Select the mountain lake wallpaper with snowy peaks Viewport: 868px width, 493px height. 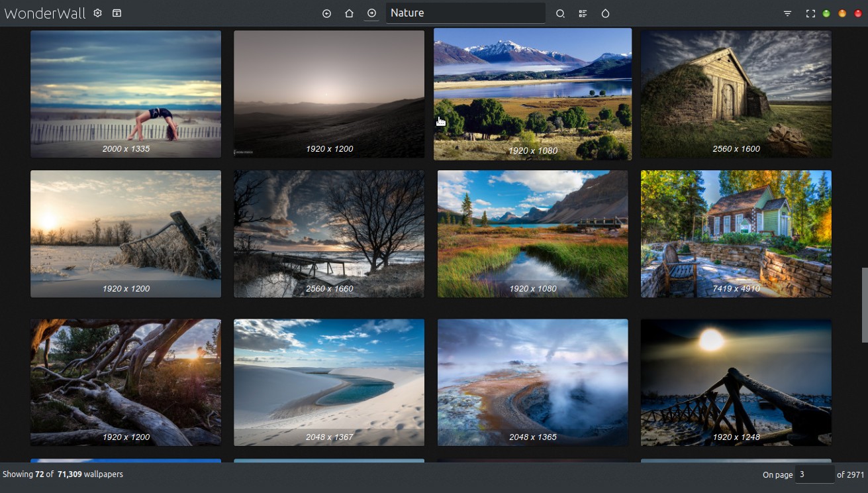coord(532,93)
